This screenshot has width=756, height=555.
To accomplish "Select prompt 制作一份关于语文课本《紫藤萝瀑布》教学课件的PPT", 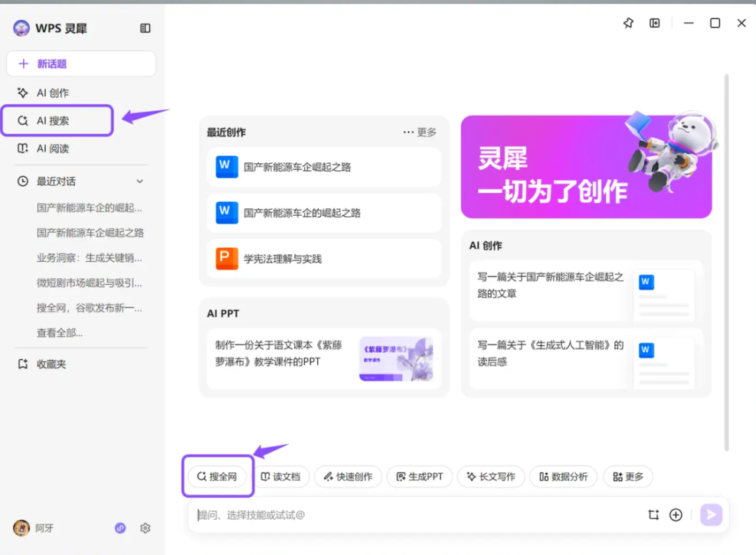I will coord(324,359).
